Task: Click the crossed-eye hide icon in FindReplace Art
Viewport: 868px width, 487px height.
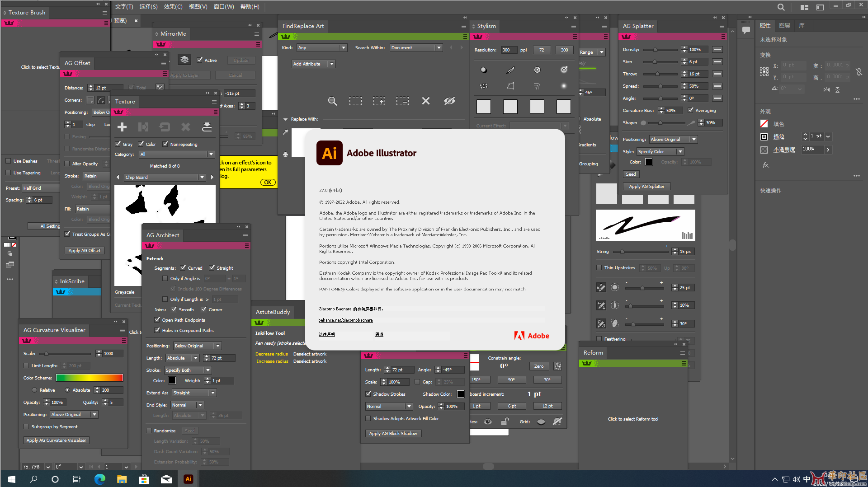Action: pyautogui.click(x=449, y=101)
